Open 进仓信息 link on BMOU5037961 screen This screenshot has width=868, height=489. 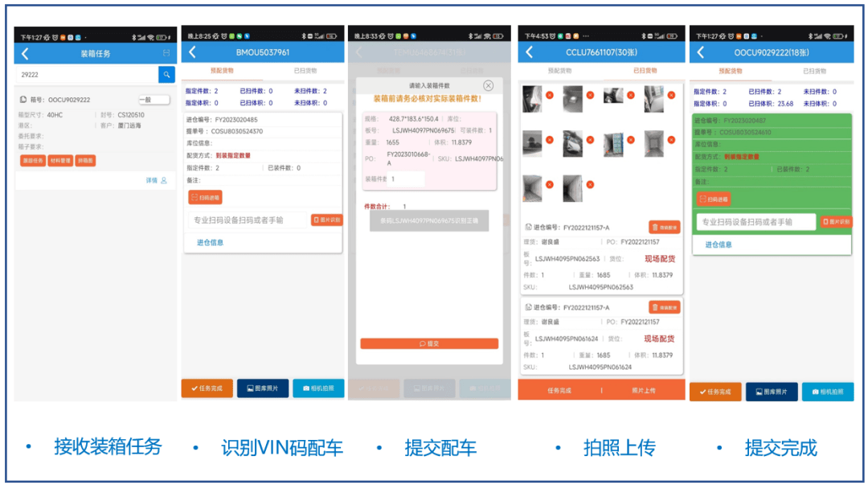[x=211, y=243]
